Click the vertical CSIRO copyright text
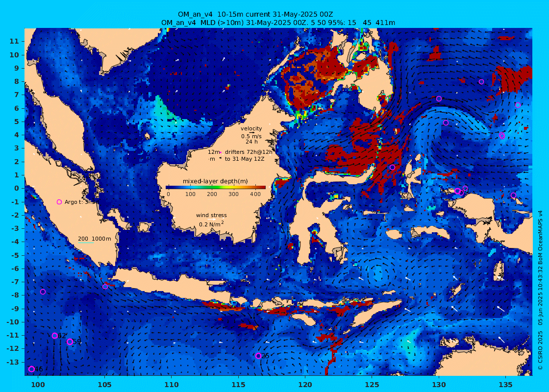Viewport: 549px width, 392px height. click(x=540, y=290)
